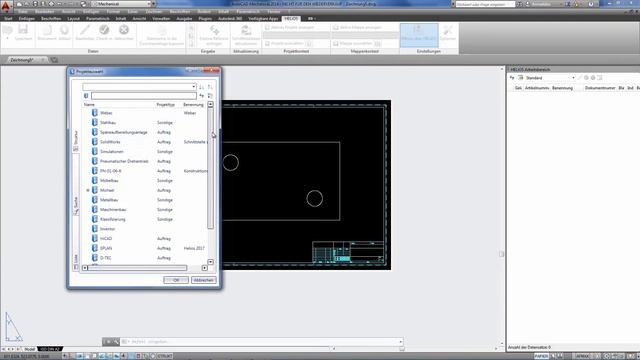Screen dimensions: 640x360
Task: Open the Struktur side tab in Projektauswahl
Action: point(76,141)
